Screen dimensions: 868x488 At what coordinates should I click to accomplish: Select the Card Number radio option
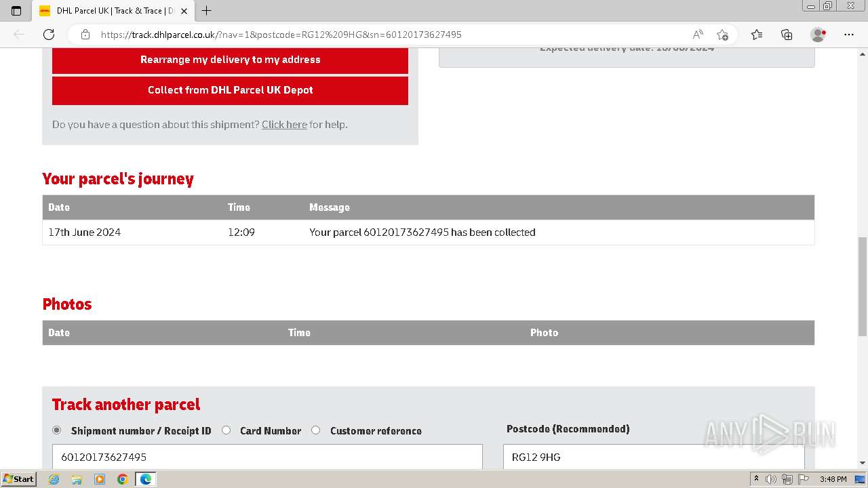pos(226,430)
